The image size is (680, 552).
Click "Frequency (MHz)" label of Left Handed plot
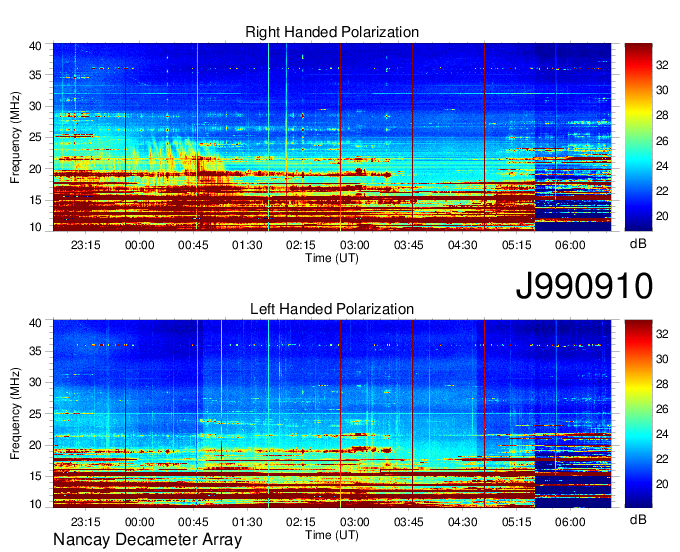click(15, 414)
